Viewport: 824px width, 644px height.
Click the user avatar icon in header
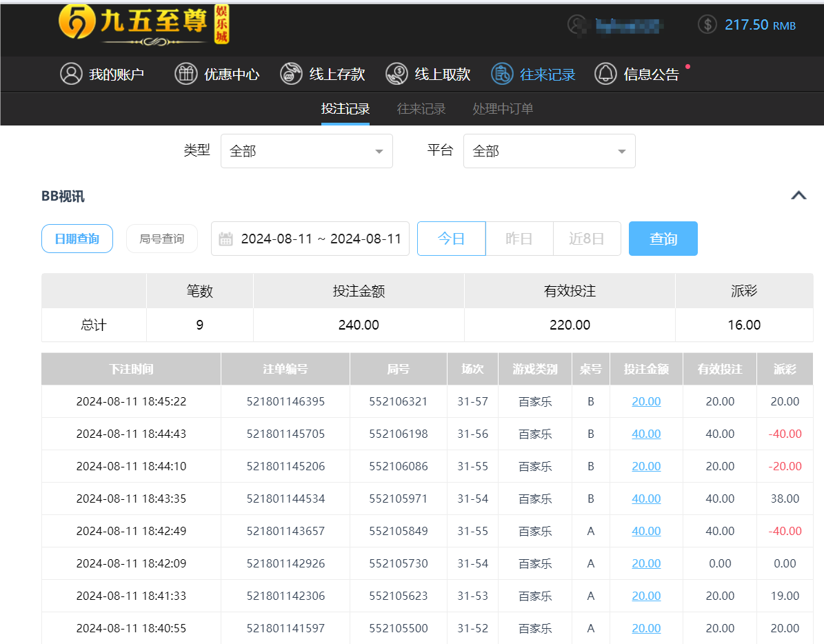click(x=577, y=25)
